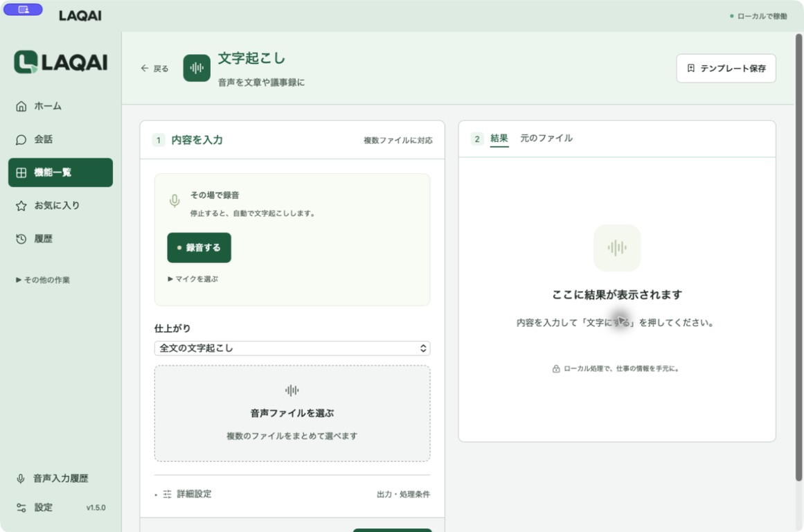804x532 pixels.
Task: Go back with the 戻る button
Action: (154, 68)
